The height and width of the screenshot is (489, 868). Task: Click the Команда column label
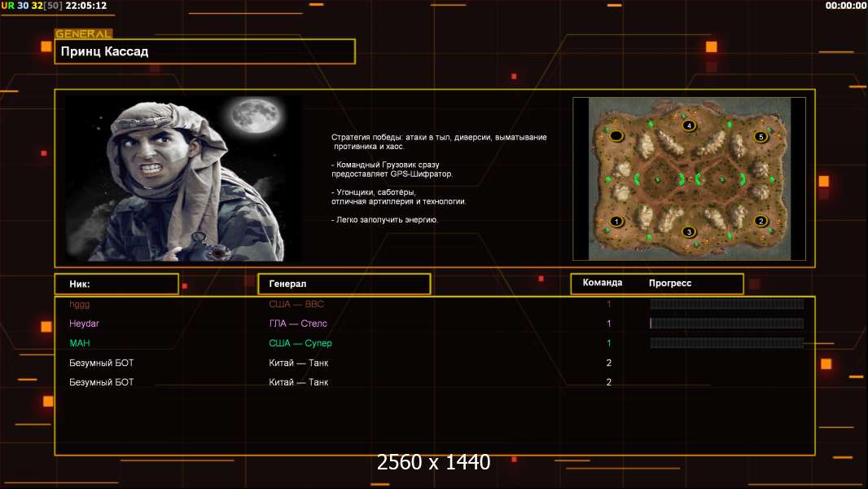pyautogui.click(x=603, y=283)
